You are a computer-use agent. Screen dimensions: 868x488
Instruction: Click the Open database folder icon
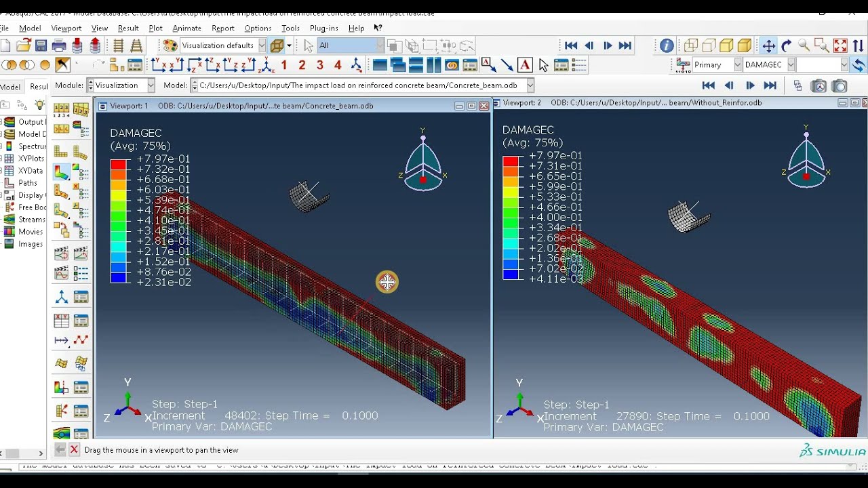click(24, 45)
